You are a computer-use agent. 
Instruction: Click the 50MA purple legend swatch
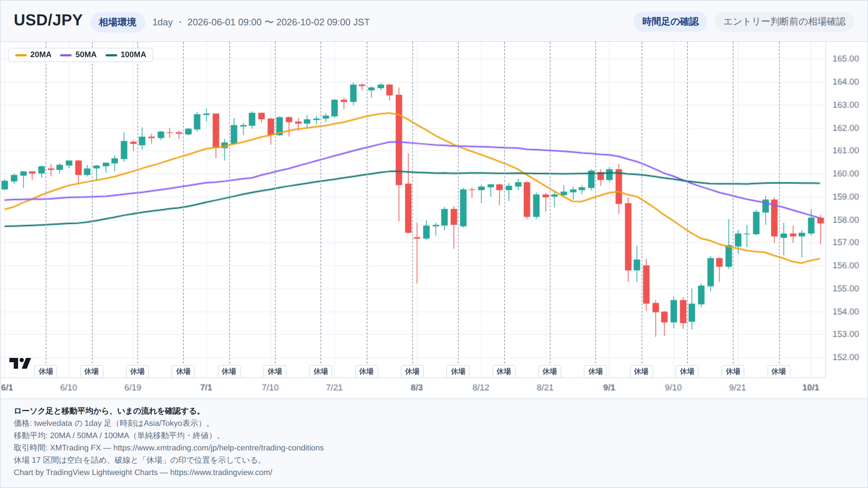pos(66,55)
